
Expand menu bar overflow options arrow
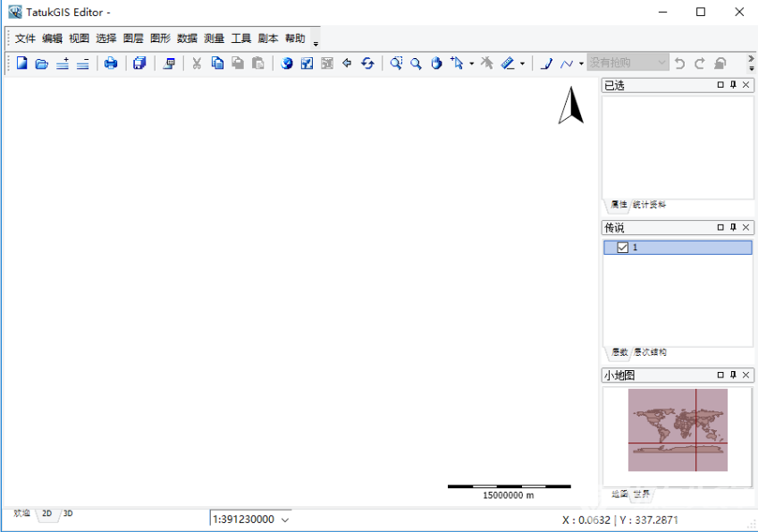coord(316,44)
